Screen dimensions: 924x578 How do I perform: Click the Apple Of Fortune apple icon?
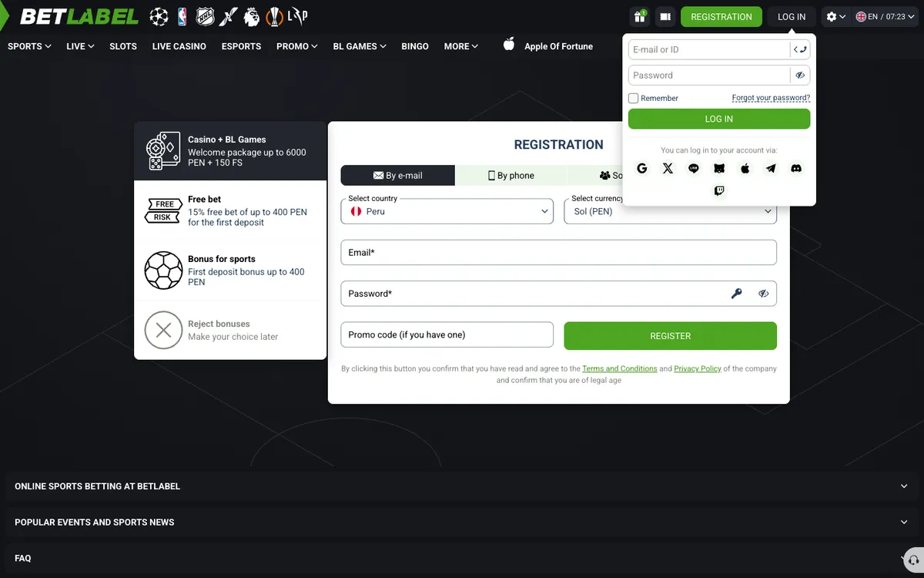click(x=509, y=45)
